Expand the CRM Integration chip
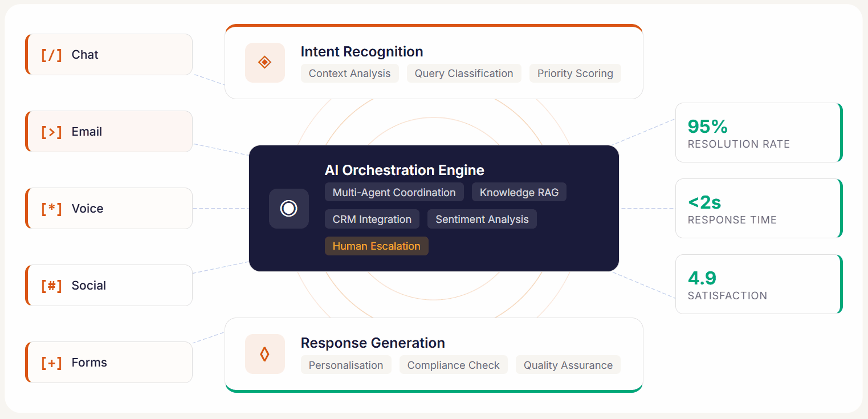868x419 pixels. pyautogui.click(x=372, y=219)
